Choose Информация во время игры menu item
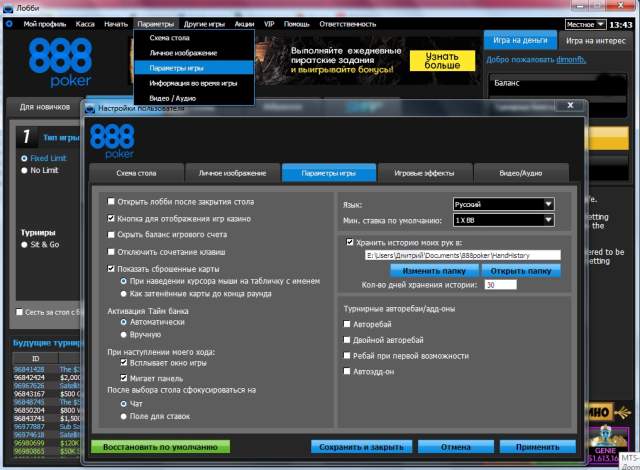The height and width of the screenshot is (470, 640). tap(194, 83)
